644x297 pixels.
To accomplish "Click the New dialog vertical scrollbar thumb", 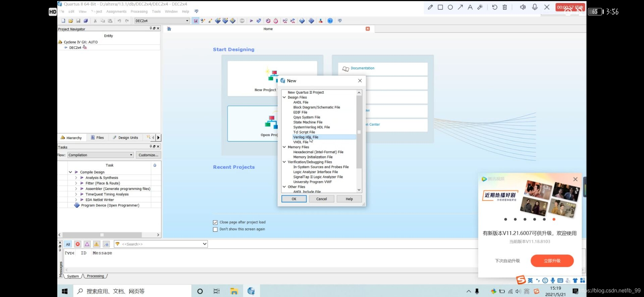I will point(359,132).
